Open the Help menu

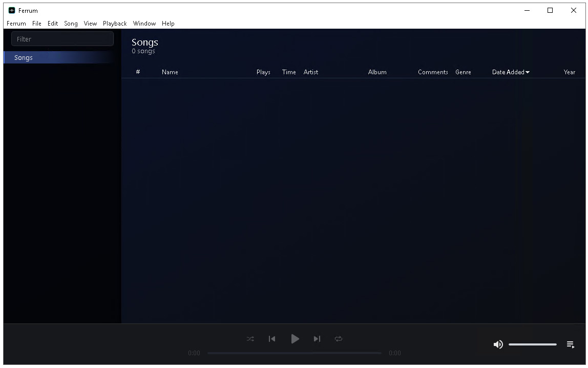coord(168,23)
